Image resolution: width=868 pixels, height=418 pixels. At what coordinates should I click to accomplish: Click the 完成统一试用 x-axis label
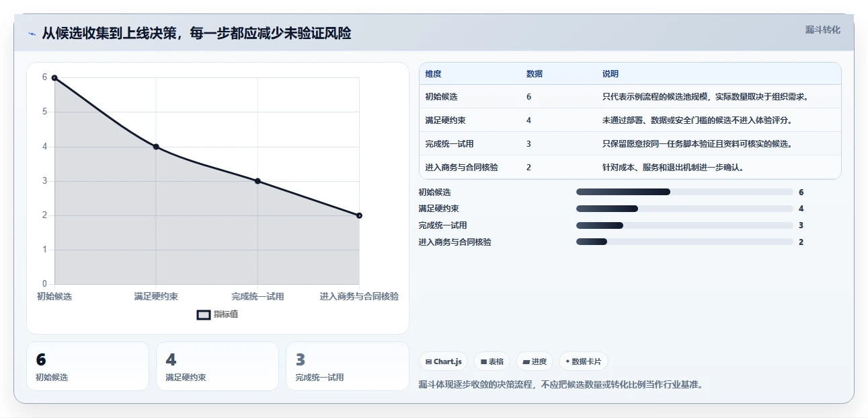pyautogui.click(x=258, y=296)
